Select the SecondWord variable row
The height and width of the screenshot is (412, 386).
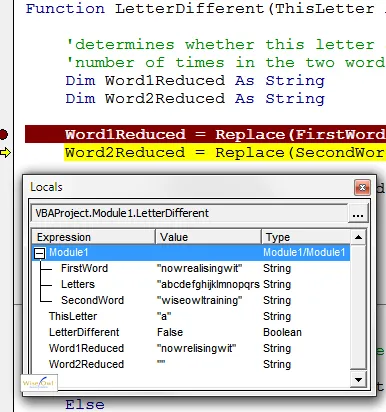click(191, 300)
